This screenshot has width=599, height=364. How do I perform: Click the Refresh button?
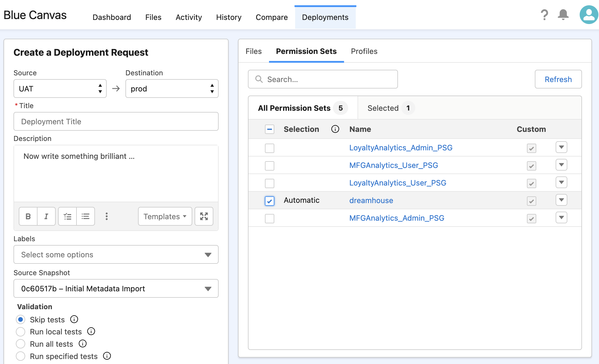coord(558,79)
